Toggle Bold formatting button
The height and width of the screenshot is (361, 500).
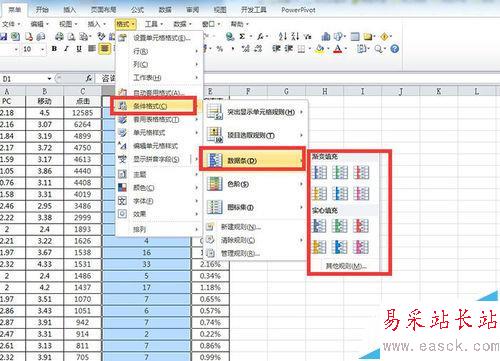tap(54, 49)
